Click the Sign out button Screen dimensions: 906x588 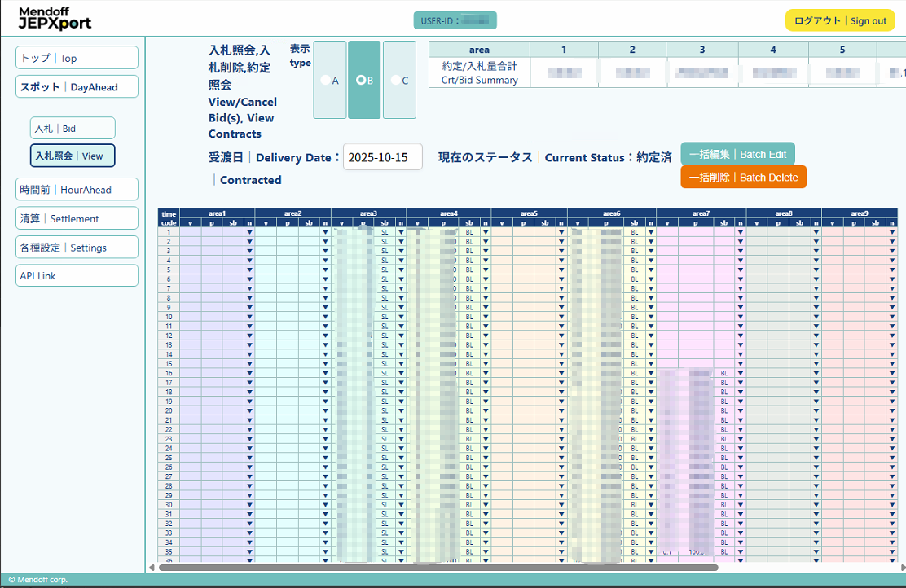(x=838, y=21)
